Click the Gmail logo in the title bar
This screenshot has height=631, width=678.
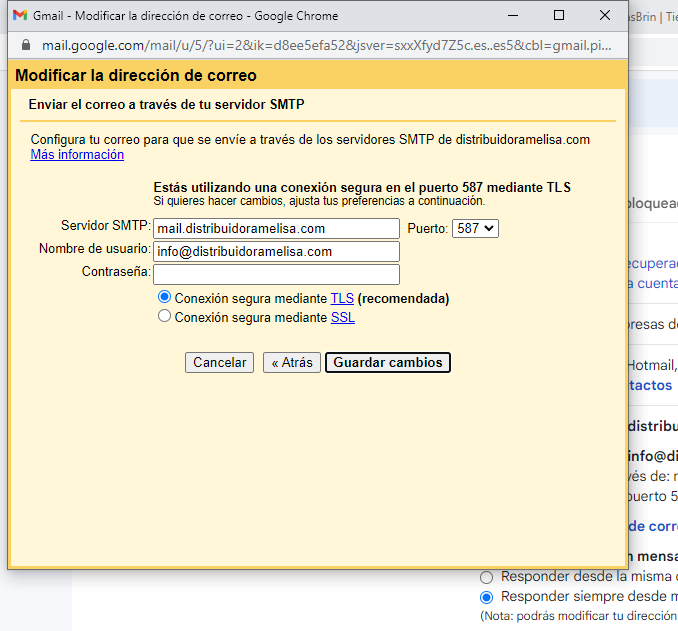tap(20, 16)
